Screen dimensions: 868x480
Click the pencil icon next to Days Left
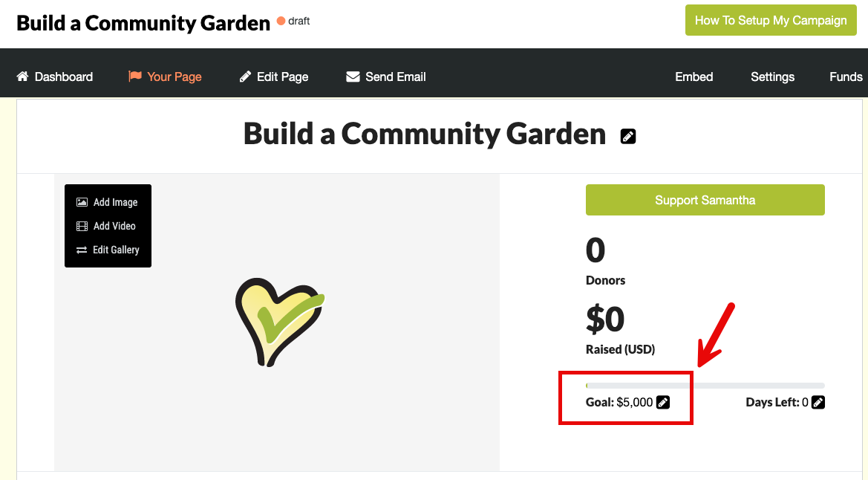(x=818, y=403)
